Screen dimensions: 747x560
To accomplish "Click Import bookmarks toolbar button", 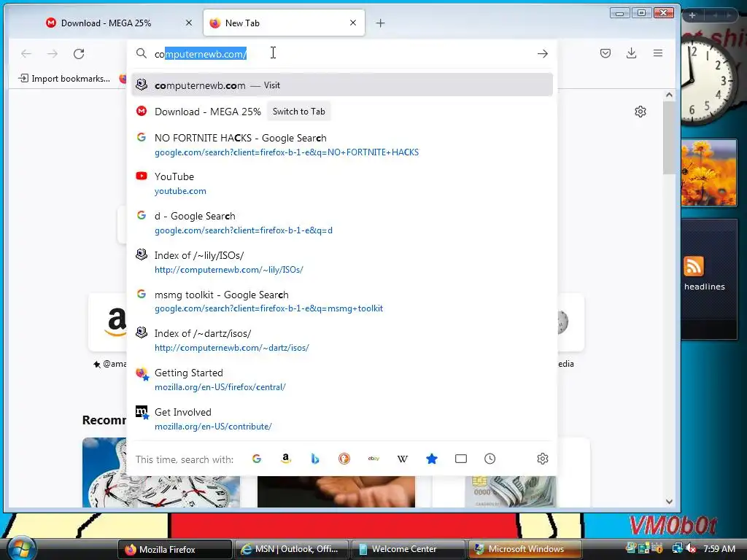I will tap(64, 79).
